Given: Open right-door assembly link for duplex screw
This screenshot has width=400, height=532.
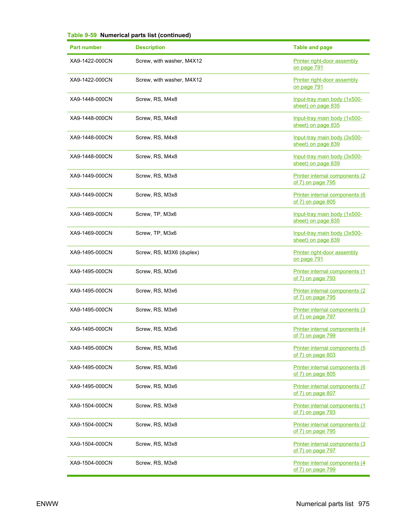Looking at the screenshot, I should tap(326, 256).
